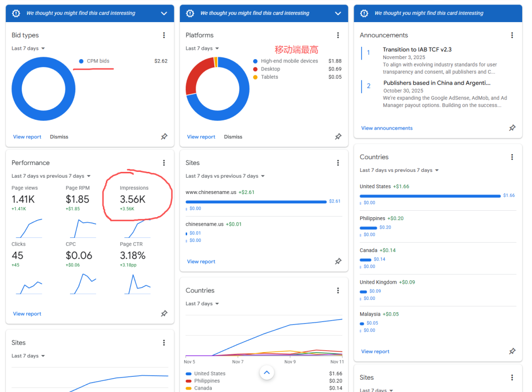The width and height of the screenshot is (532, 392).
Task: Click the blue scroll-up circular button
Action: point(266,373)
